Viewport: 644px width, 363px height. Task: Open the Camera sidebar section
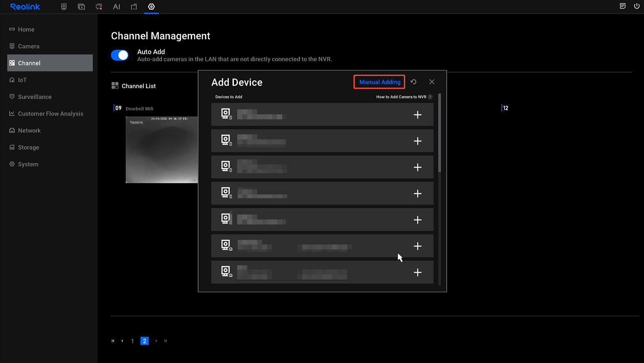[x=50, y=46]
